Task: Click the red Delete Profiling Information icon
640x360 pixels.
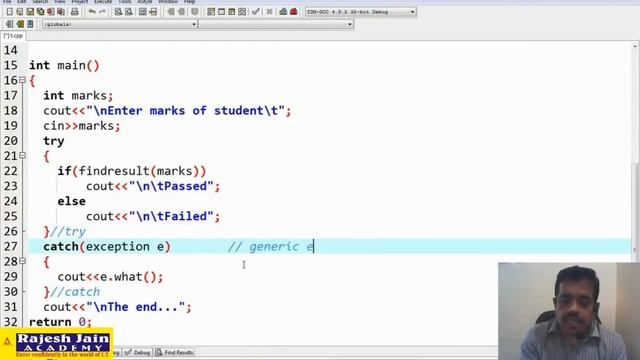Action: 293,12
